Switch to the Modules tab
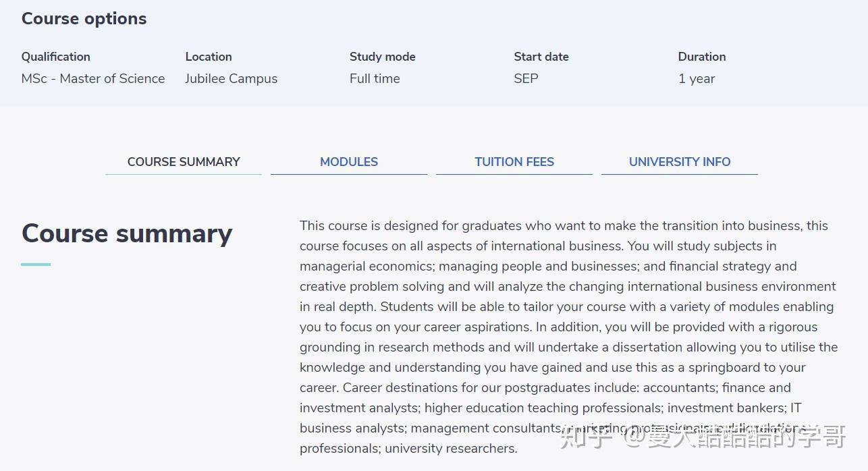Image resolution: width=868 pixels, height=471 pixels. point(349,162)
